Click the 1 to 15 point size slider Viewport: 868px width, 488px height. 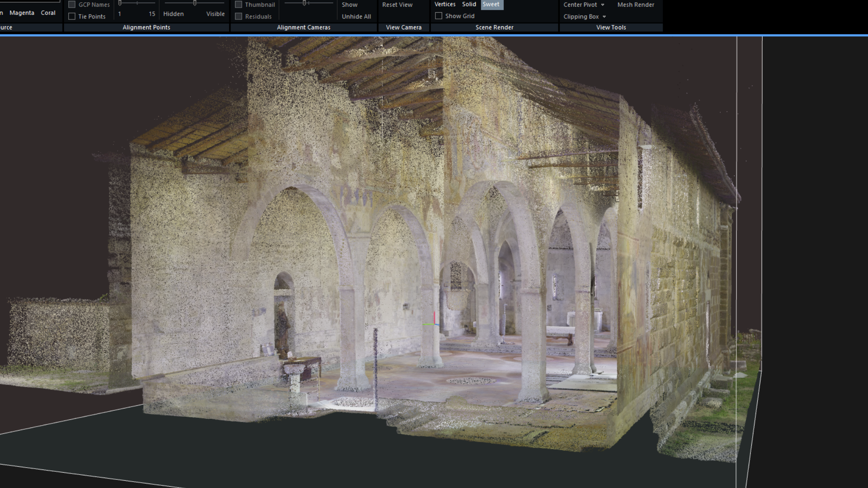tap(137, 3)
